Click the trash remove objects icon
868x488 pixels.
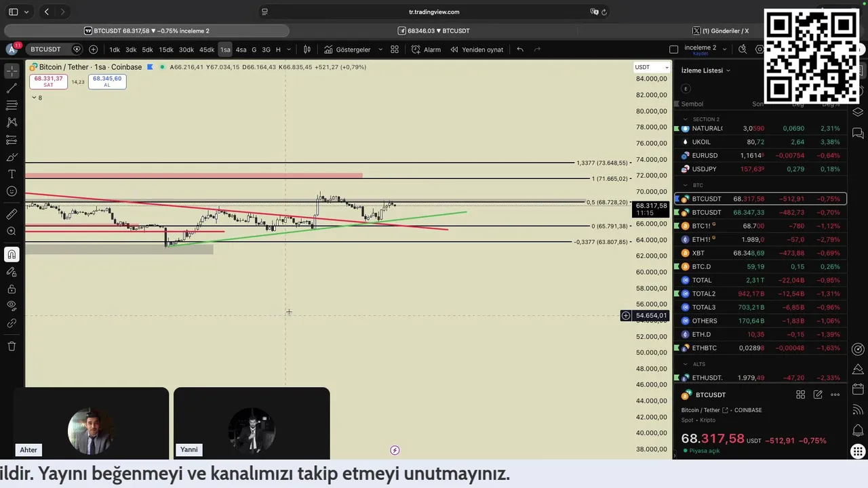coord(12,346)
